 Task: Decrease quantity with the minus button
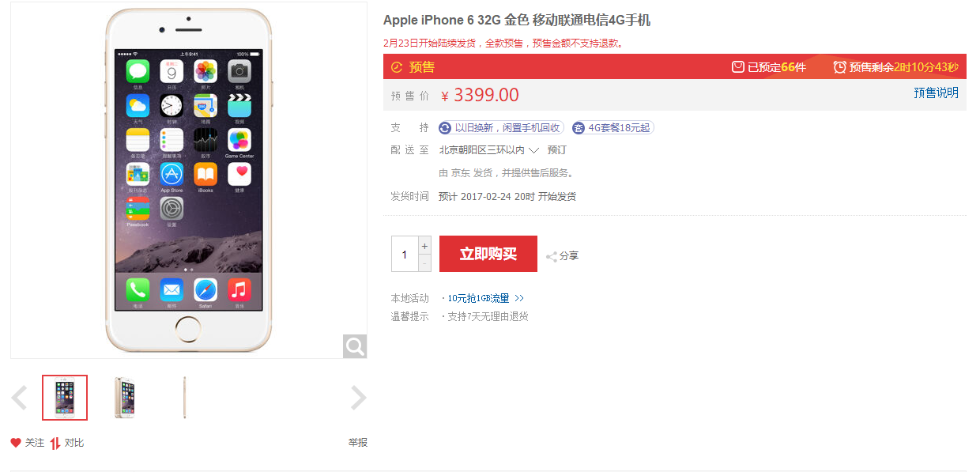pos(425,263)
